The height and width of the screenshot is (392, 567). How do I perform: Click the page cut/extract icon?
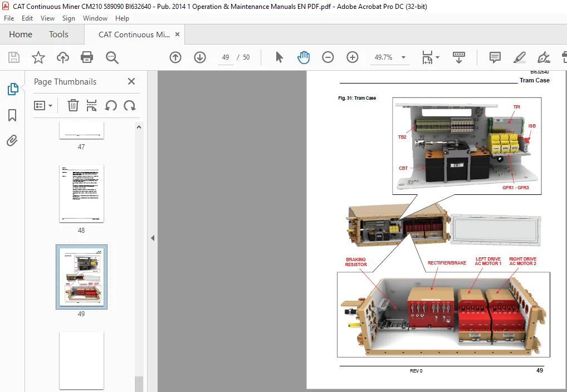tap(91, 106)
